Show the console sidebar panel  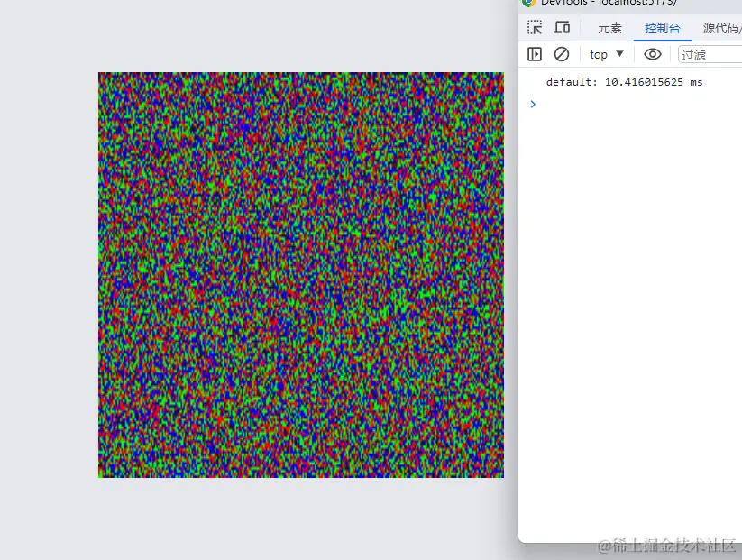[535, 54]
